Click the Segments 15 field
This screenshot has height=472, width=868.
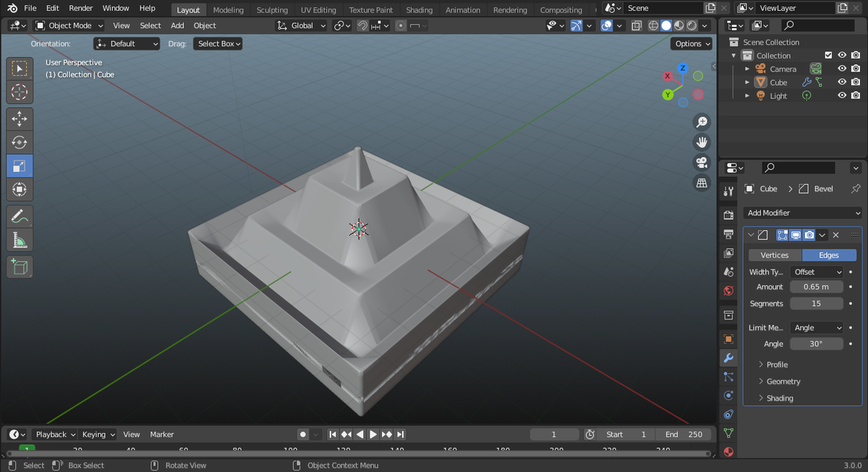point(816,303)
